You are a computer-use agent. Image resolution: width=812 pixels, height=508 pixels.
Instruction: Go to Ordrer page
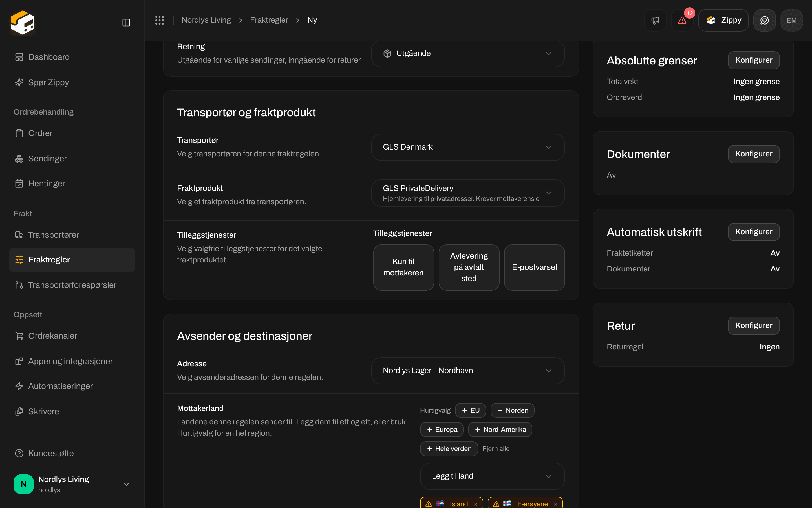tap(72, 133)
